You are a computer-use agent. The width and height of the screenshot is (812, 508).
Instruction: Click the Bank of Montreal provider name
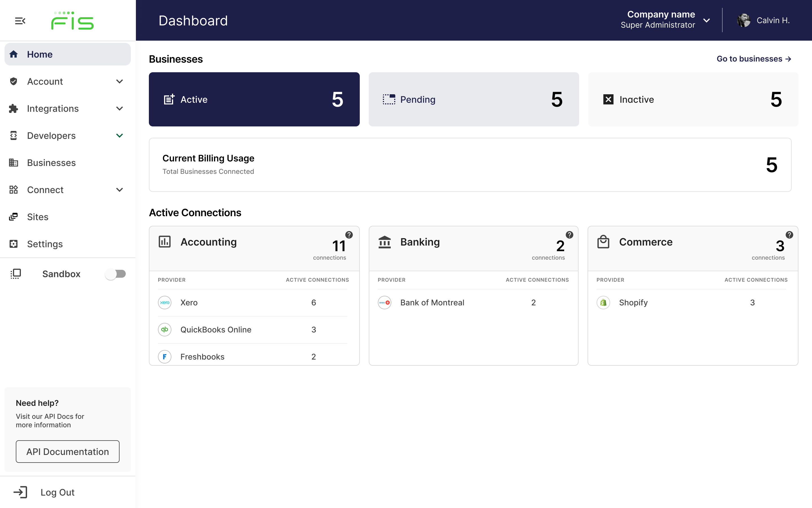pos(432,302)
